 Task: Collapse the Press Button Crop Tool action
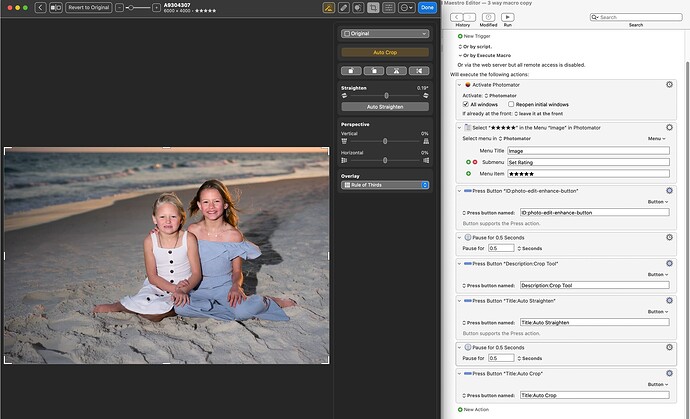(459, 264)
